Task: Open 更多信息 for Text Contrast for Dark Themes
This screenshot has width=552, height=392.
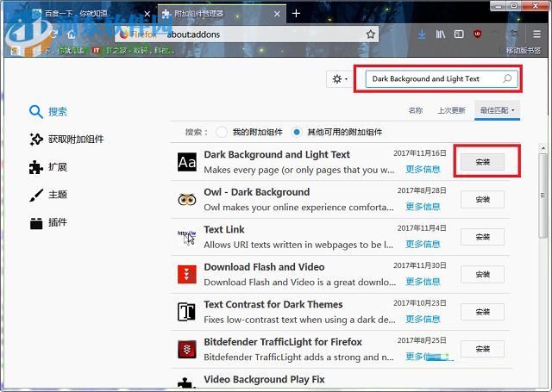Action: (x=423, y=320)
